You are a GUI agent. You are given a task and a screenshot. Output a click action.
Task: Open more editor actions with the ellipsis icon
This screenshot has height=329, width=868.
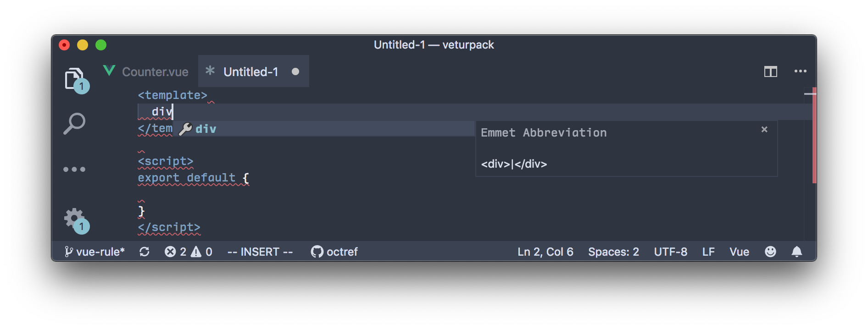pos(801,71)
